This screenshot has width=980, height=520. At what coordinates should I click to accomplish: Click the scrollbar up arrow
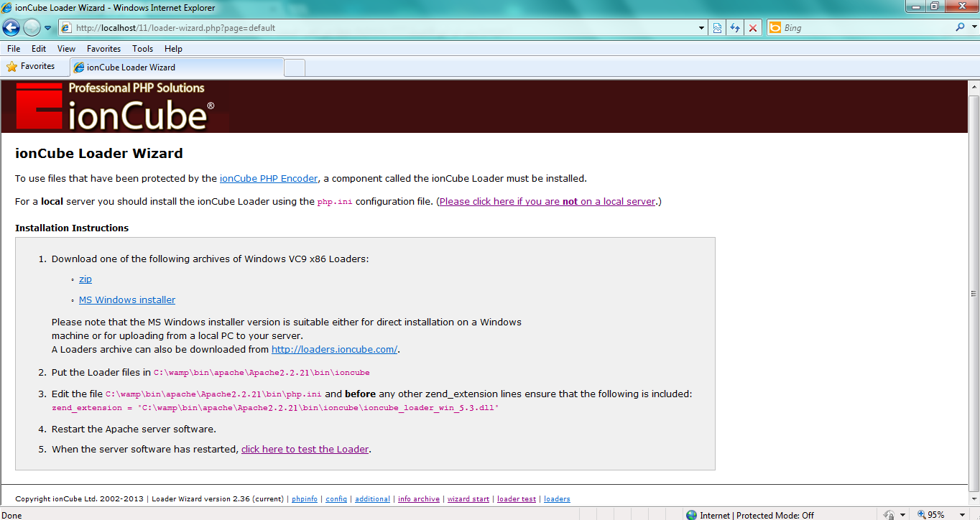click(974, 85)
